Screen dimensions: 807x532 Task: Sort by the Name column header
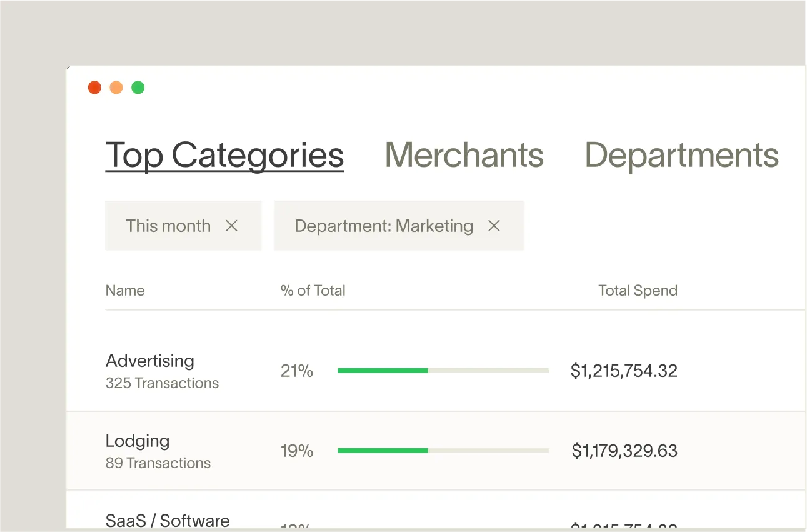tap(125, 291)
